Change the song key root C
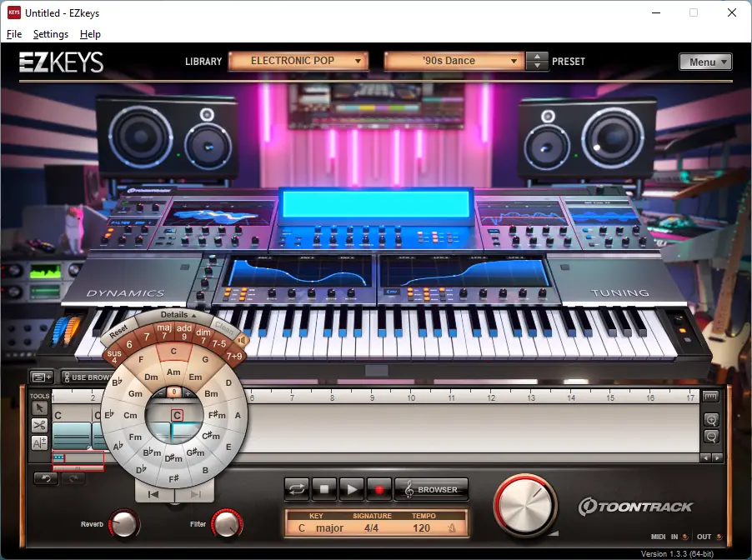The image size is (752, 560). coord(302,527)
